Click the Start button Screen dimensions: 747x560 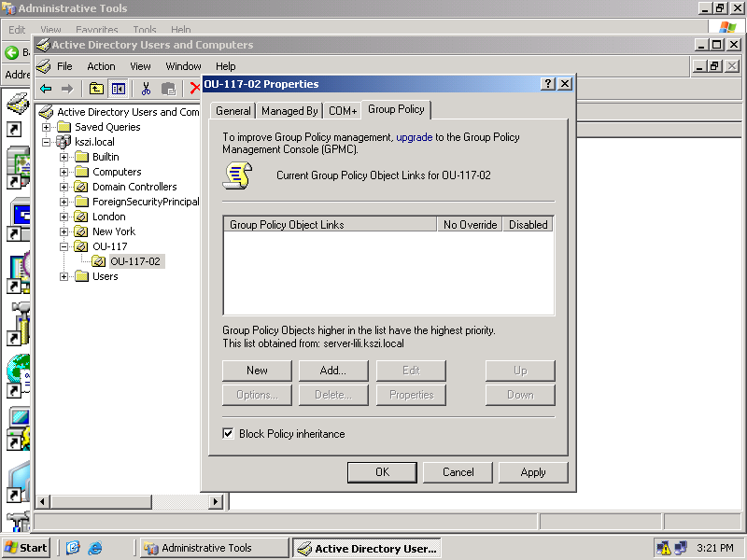26,548
